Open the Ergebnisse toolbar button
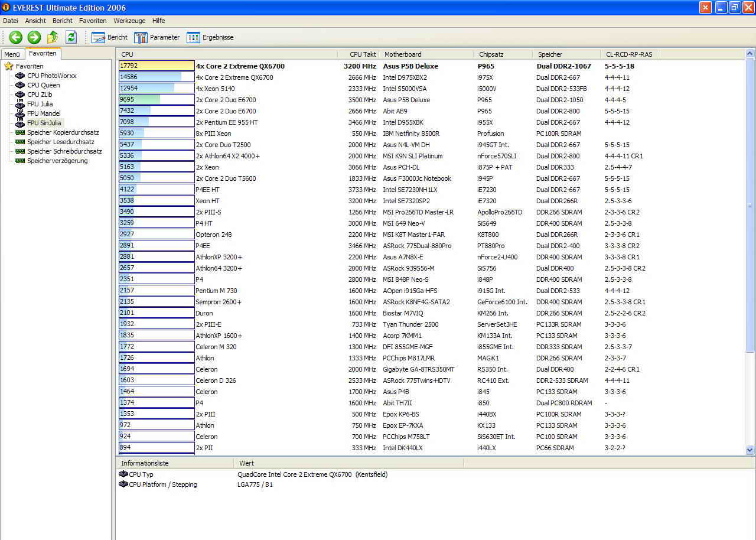Viewport: 756px width, 540px height. 210,37
